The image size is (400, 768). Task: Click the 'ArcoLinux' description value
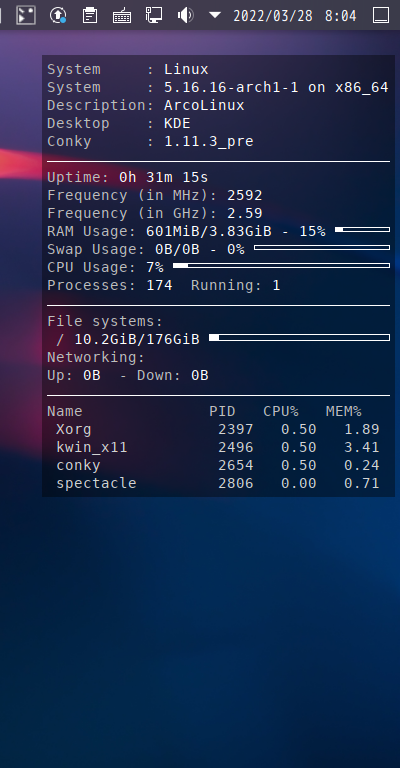point(204,105)
